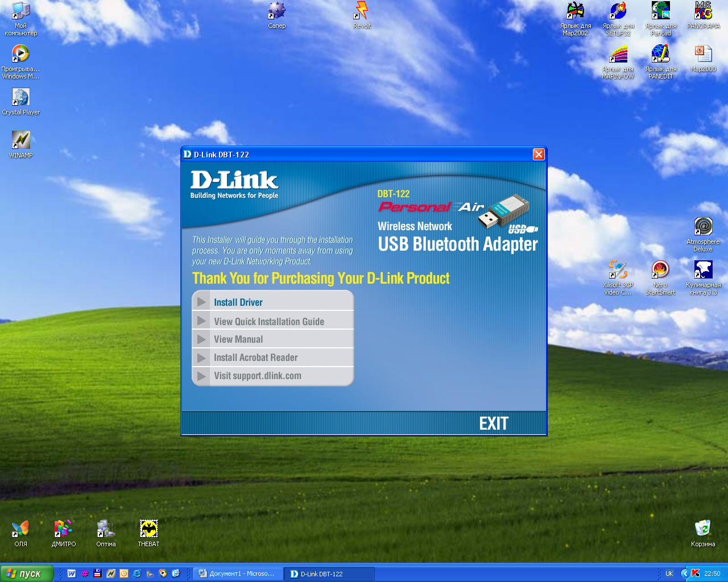Select ОЛЯ desktop icon
The height and width of the screenshot is (582, 728).
pyautogui.click(x=21, y=534)
